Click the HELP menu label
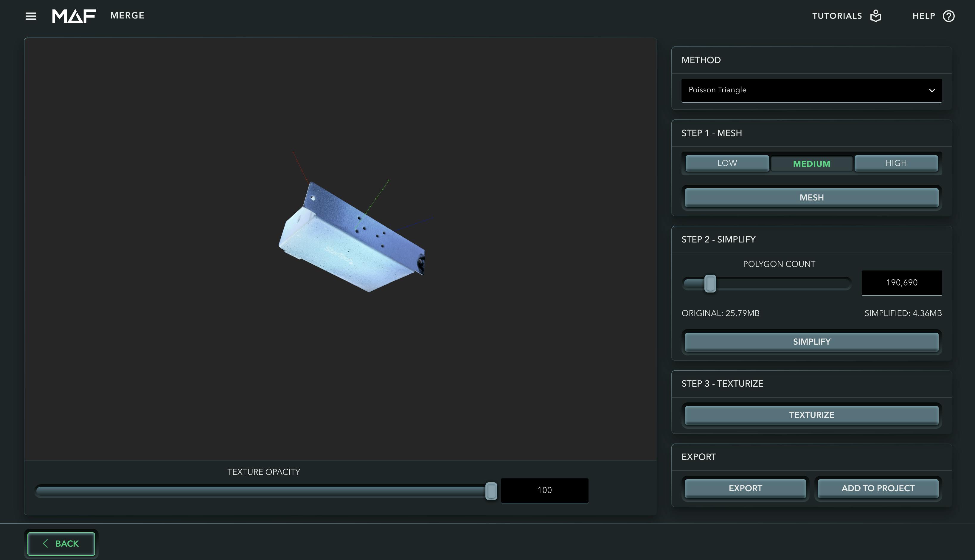975x560 pixels. (x=923, y=16)
